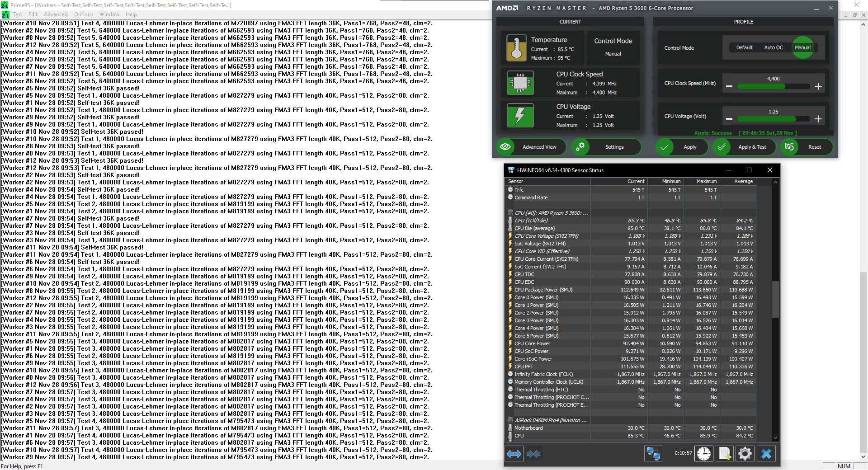Image resolution: width=868 pixels, height=470 pixels.
Task: Select the 'CPU Die (average)' sensor row
Action: coord(631,228)
